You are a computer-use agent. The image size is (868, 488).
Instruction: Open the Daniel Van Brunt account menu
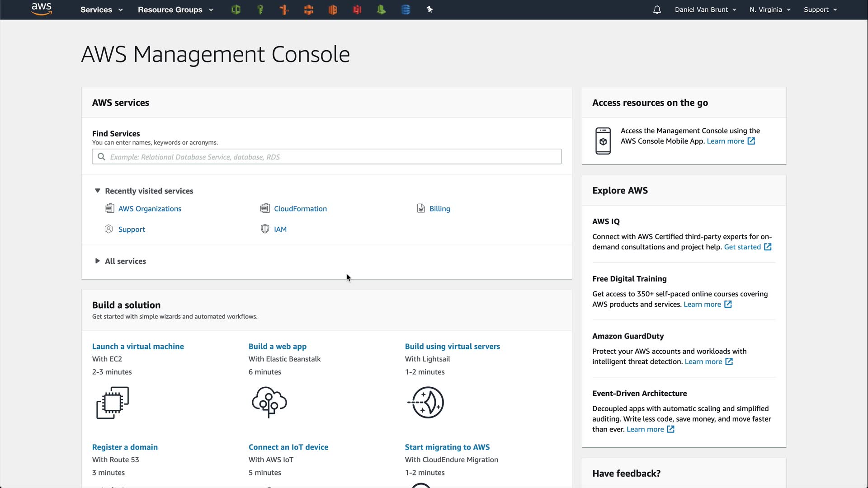tap(705, 9)
